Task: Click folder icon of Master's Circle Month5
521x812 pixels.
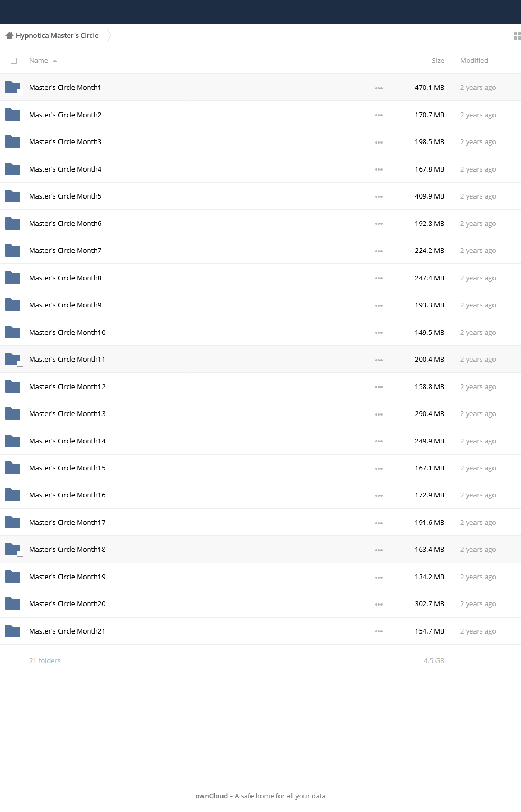Action: (13, 196)
